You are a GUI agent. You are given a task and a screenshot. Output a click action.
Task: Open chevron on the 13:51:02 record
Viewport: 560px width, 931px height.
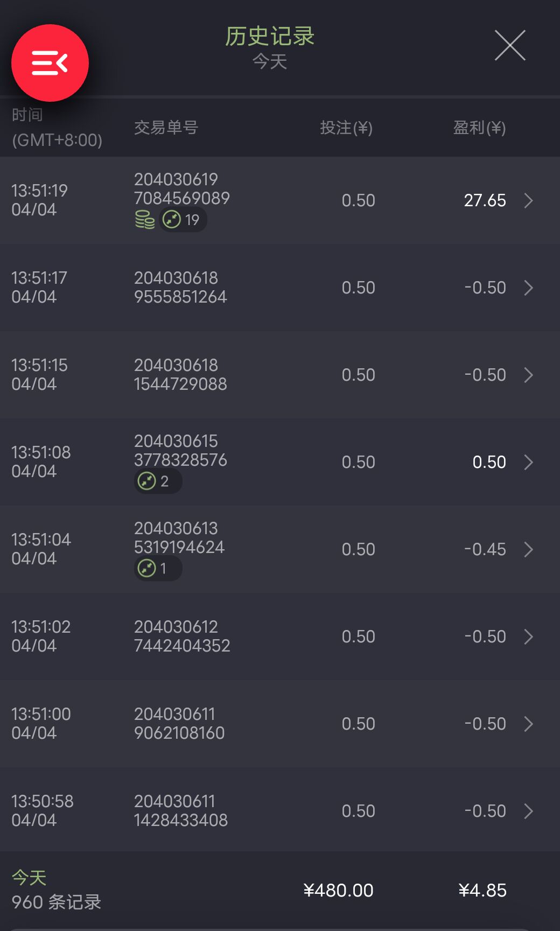(x=528, y=637)
